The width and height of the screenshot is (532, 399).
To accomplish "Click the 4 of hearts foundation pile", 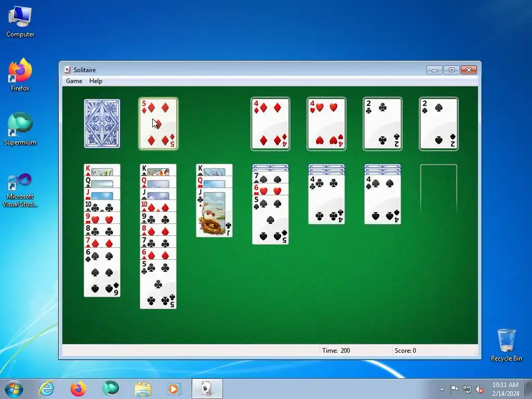I will pyautogui.click(x=326, y=124).
